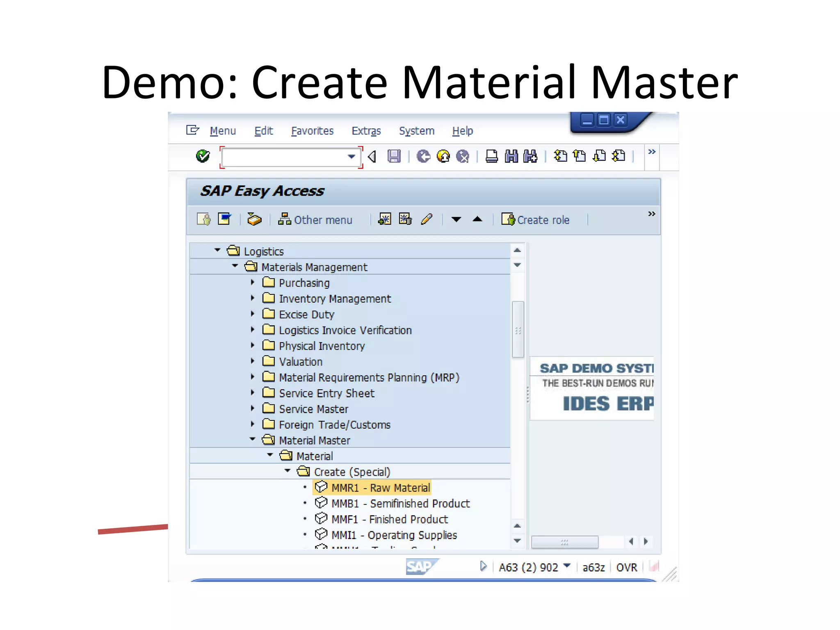Click the Move Favorites Up arrow

477,219
